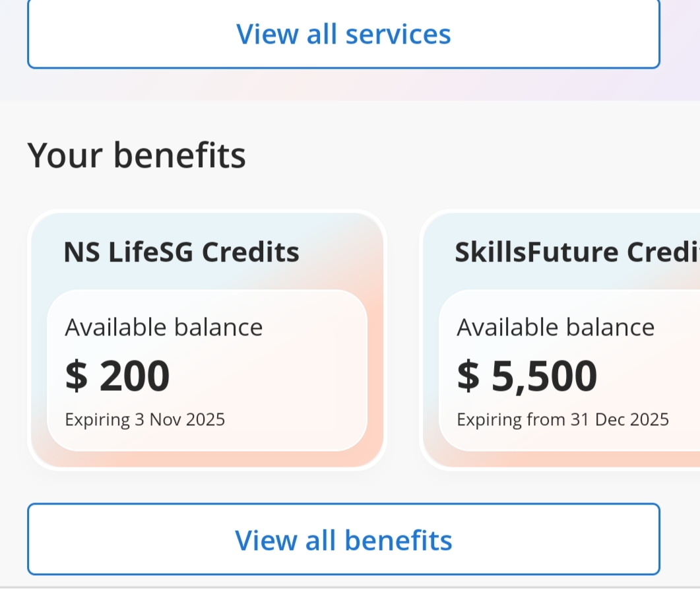Open the NS LifeSG Credits card title

pos(181,252)
